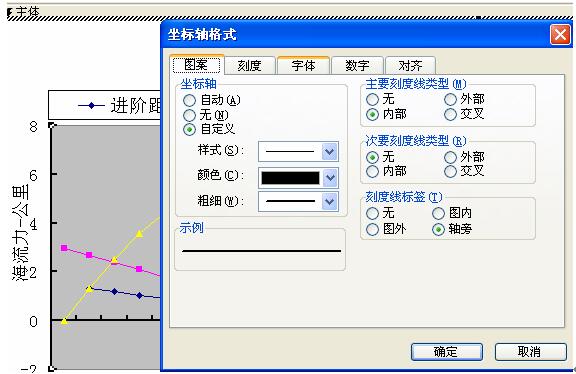
Task: Select 自定义 axis option
Action: 190,129
